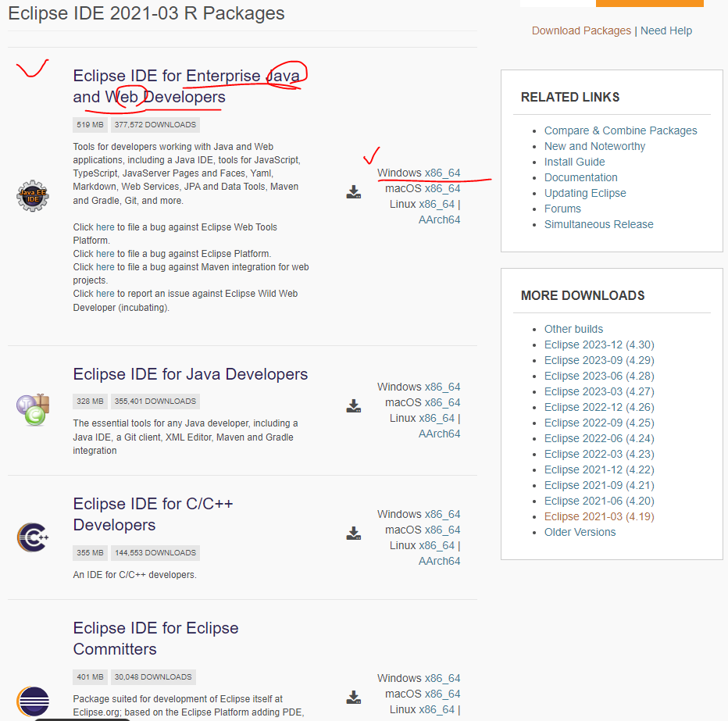Click 'here' link for Maven integration bug
The height and width of the screenshot is (721, 728).
point(105,267)
